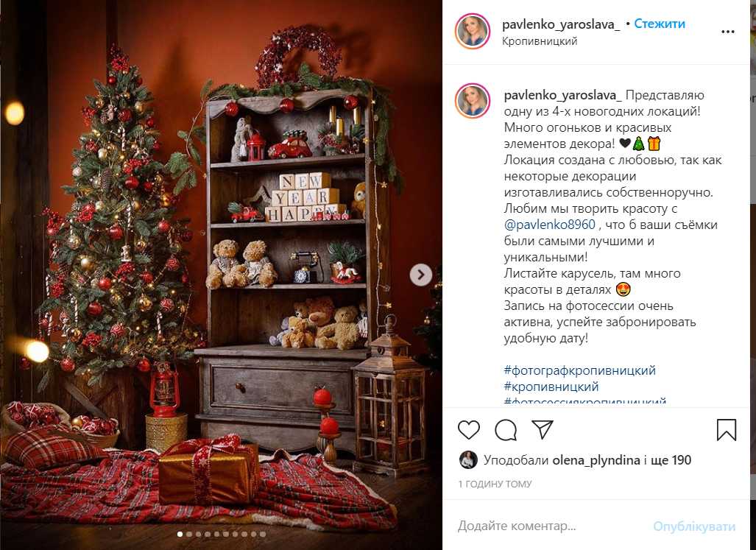View olena_plyndina profile from likes

(596, 460)
